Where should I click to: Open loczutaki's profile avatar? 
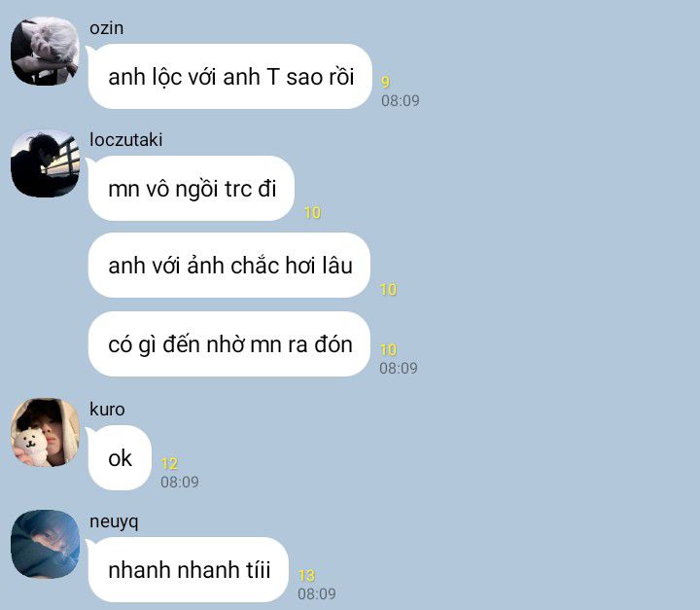tap(45, 163)
